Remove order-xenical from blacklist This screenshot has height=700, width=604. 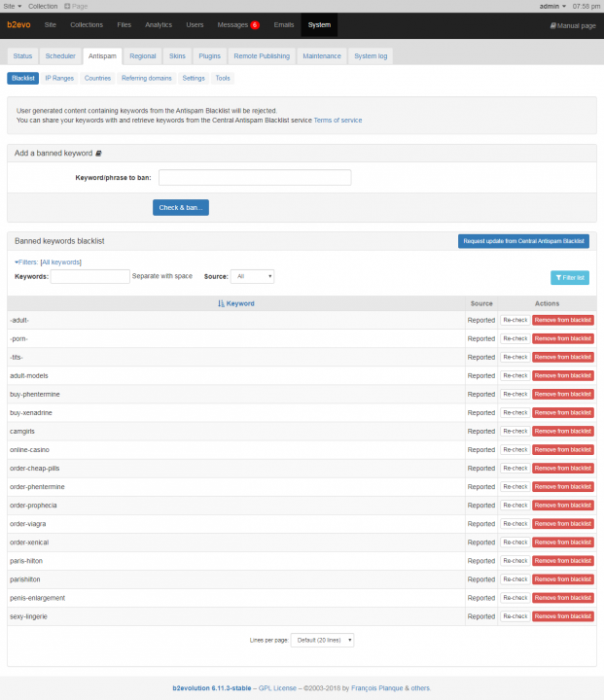pyautogui.click(x=563, y=542)
